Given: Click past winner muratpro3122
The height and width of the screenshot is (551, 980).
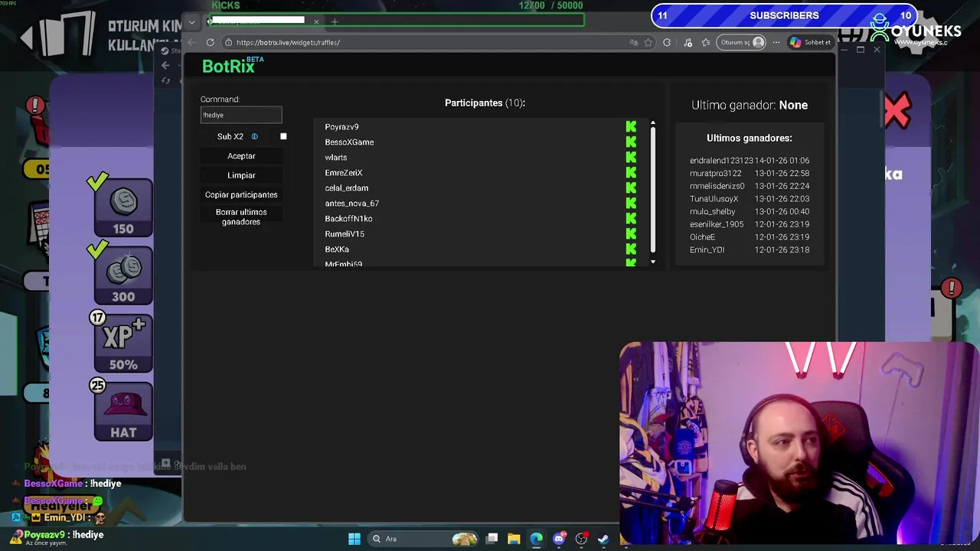Looking at the screenshot, I should pos(716,174).
